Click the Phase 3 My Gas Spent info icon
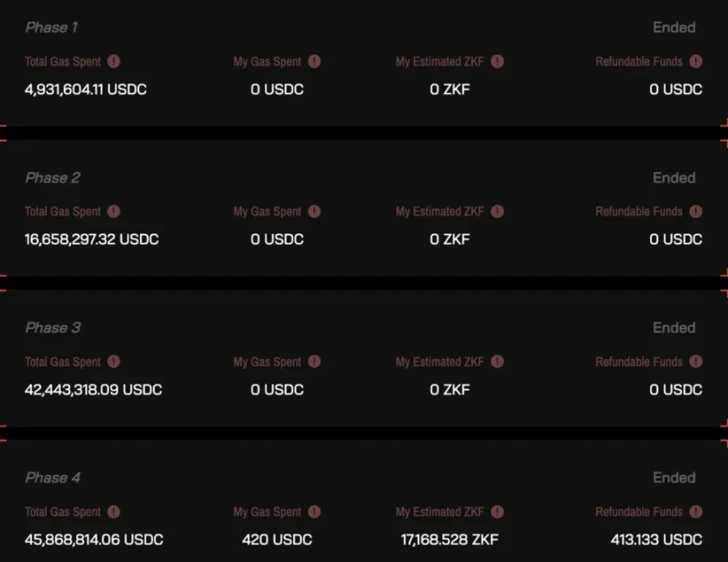Viewport: 728px width, 562px height. click(x=315, y=361)
